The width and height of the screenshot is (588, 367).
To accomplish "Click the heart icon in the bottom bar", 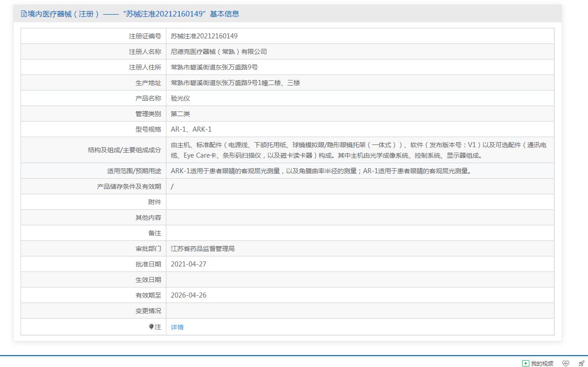I will pyautogui.click(x=566, y=363).
